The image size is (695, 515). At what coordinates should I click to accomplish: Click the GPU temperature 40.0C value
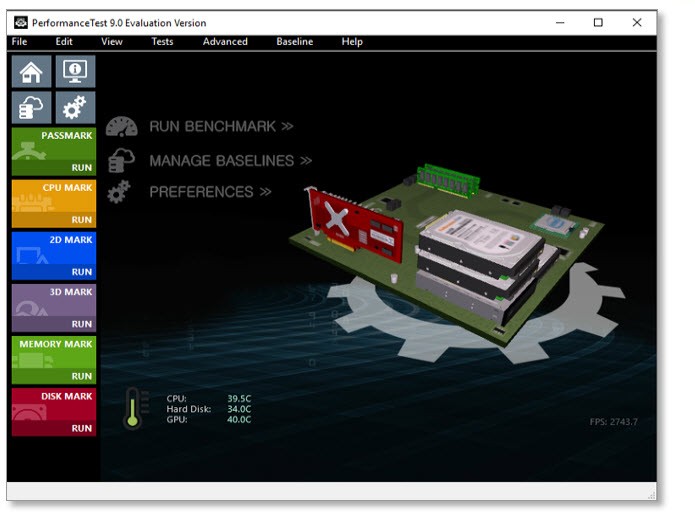click(x=239, y=419)
